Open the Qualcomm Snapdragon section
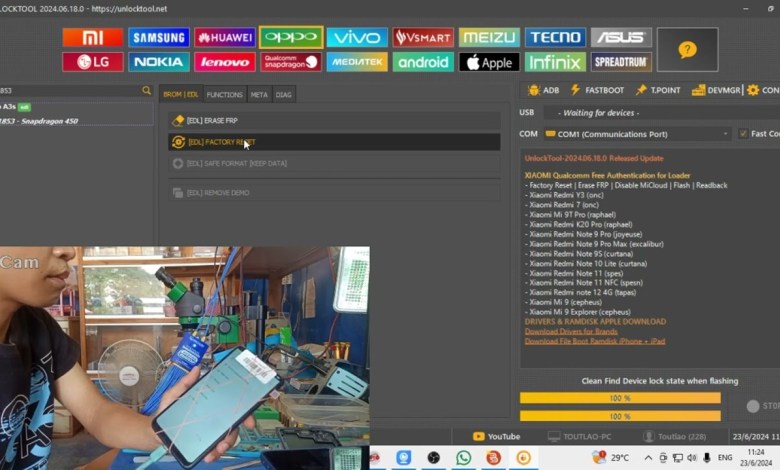 click(291, 62)
